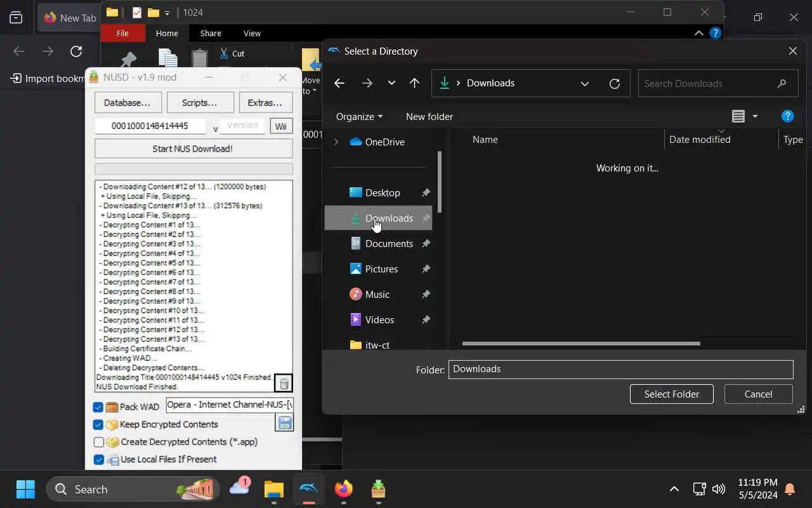Open the File tab in File Explorer
Image resolution: width=812 pixels, height=508 pixels.
pyautogui.click(x=122, y=33)
